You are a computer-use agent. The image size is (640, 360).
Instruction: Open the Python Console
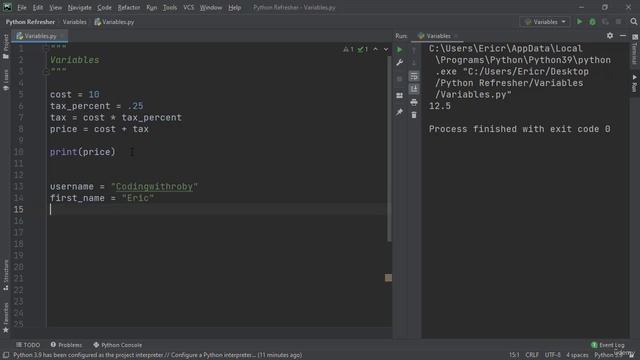pyautogui.click(x=118, y=345)
